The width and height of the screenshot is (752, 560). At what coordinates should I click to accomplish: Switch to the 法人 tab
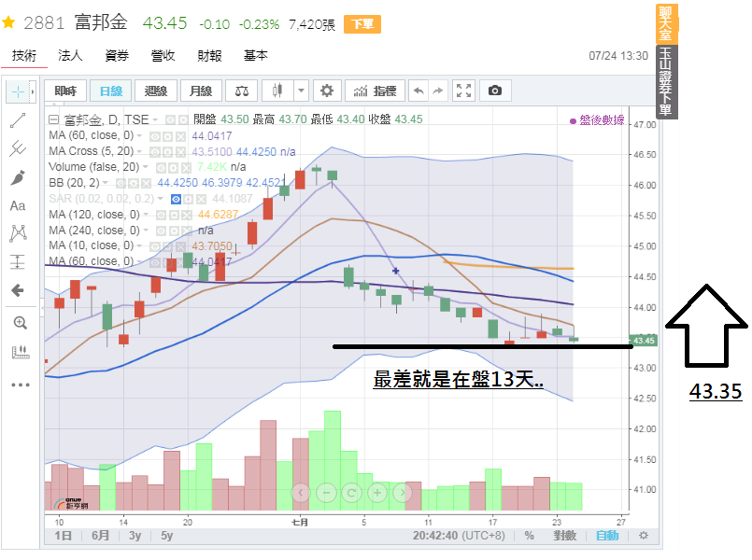(70, 56)
